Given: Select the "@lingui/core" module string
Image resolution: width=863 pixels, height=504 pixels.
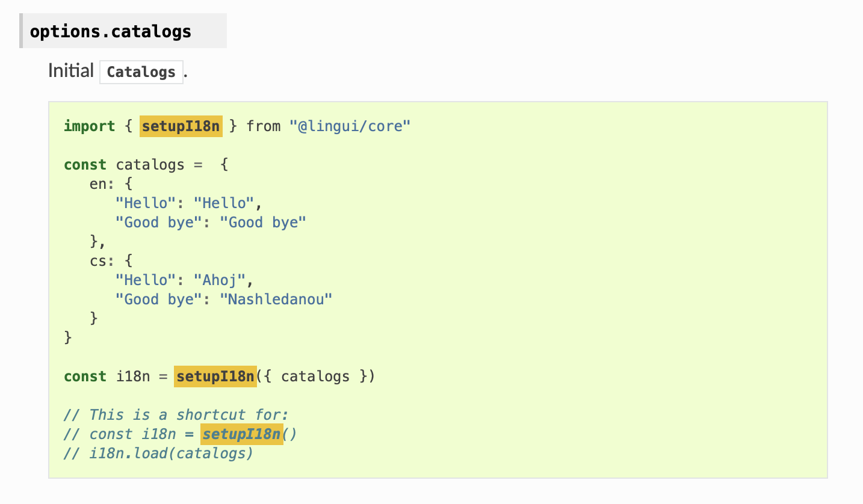Looking at the screenshot, I should click(350, 126).
